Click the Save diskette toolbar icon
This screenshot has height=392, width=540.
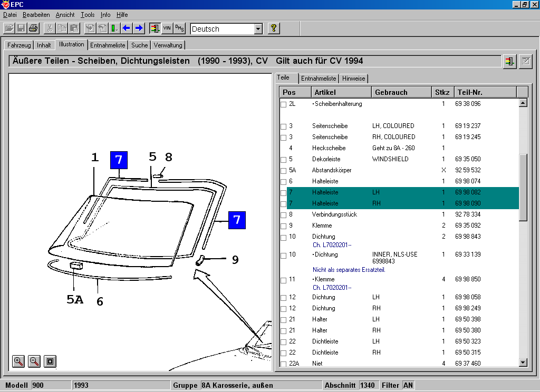pyautogui.click(x=21, y=28)
